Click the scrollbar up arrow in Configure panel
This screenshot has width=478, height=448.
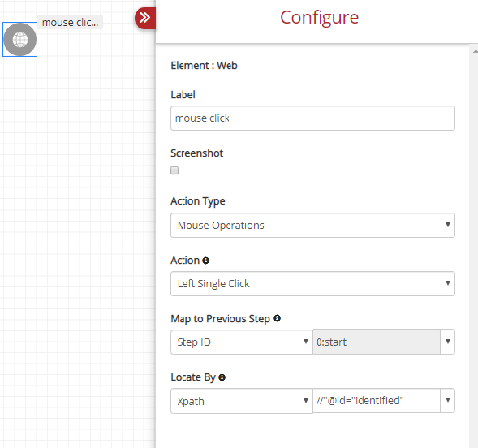pyautogui.click(x=476, y=51)
